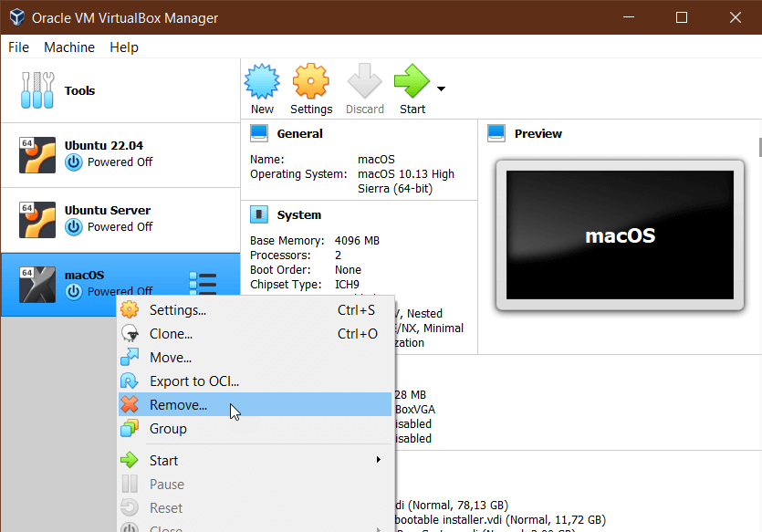The height and width of the screenshot is (532, 762).
Task: Select the Tools icon in the sidebar
Action: coord(37,90)
